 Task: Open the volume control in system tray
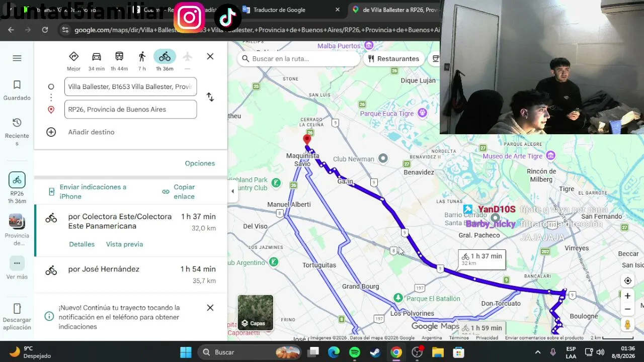(600, 352)
